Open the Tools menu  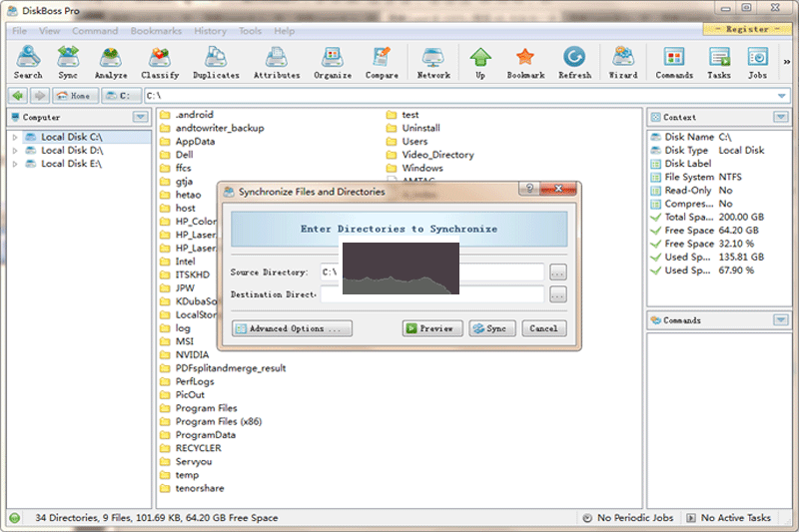coord(251,31)
